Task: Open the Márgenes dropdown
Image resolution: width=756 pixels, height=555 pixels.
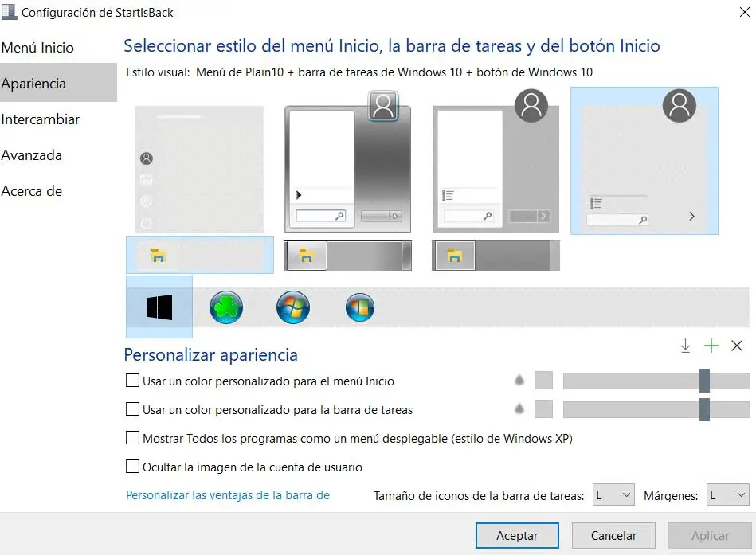Action: tap(727, 494)
